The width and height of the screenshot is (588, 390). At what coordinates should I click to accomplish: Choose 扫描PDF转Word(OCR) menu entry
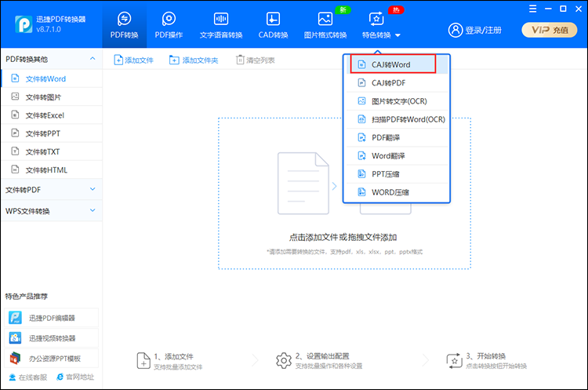(397, 119)
